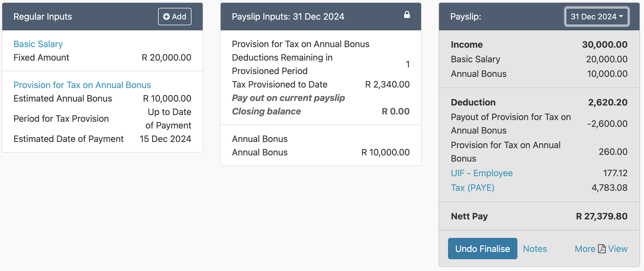The image size is (644, 271).
Task: Click the lock icon in Payslip Inputs header
Action: [x=407, y=15]
